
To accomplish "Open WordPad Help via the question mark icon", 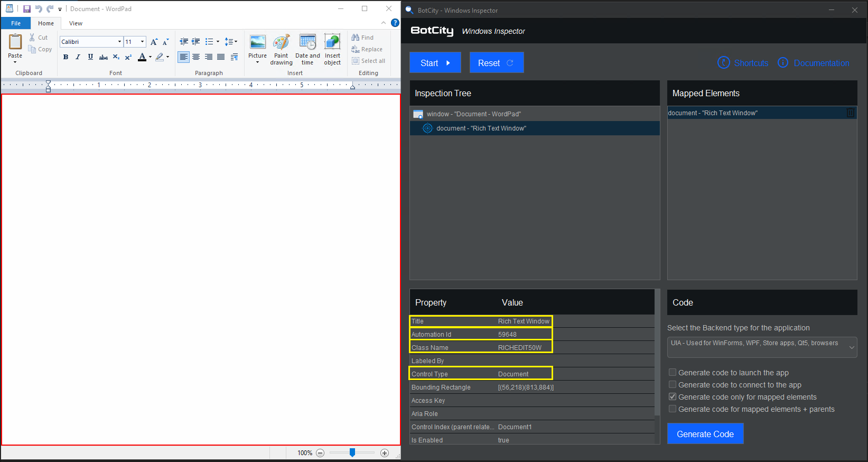I will tap(395, 23).
